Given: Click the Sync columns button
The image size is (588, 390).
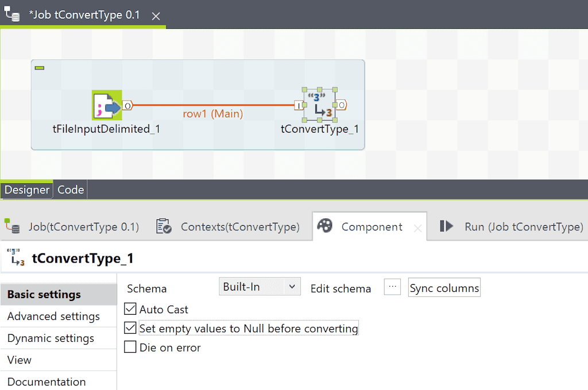Looking at the screenshot, I should coord(444,287).
